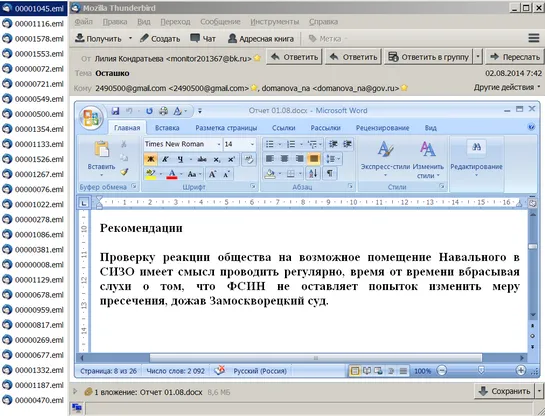Expand the attachment list triangle
Screen dimensions: 545x416
(x=75, y=391)
